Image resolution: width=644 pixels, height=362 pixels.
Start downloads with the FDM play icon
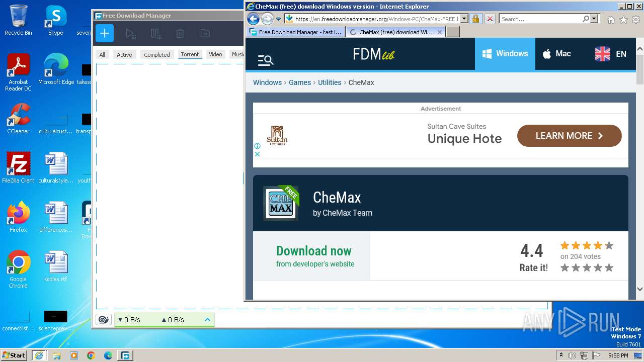tap(130, 34)
